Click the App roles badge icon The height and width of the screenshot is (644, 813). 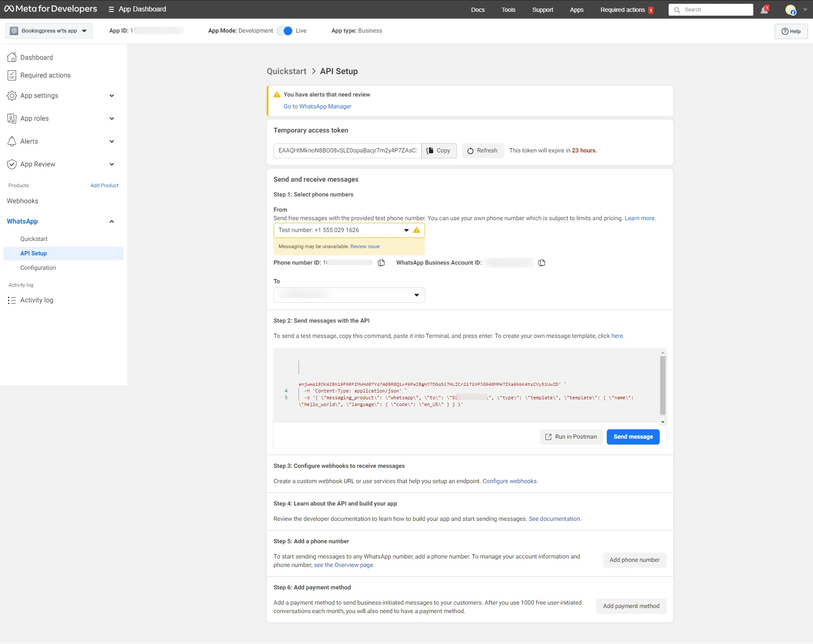coord(12,119)
